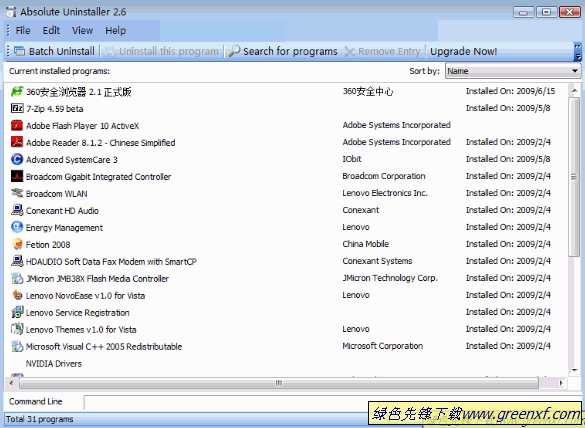Viewport: 585px width, 428px height.
Task: Click the Total 31 programs status text
Action: (x=40, y=419)
